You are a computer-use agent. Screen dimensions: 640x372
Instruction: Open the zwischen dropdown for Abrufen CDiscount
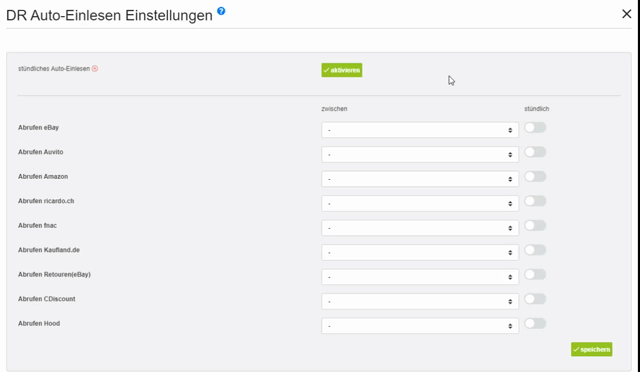coord(420,302)
